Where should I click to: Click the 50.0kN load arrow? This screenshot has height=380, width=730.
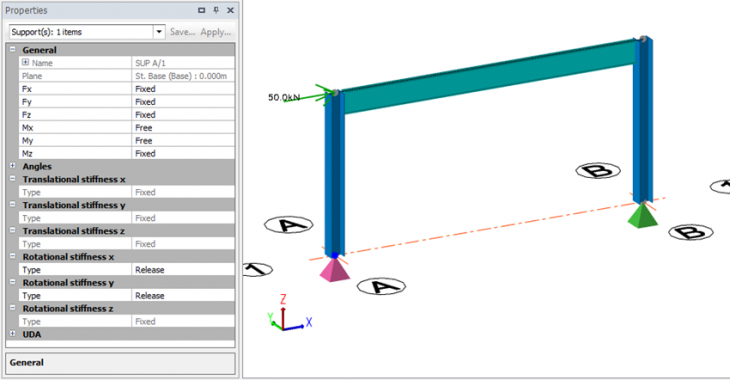307,95
